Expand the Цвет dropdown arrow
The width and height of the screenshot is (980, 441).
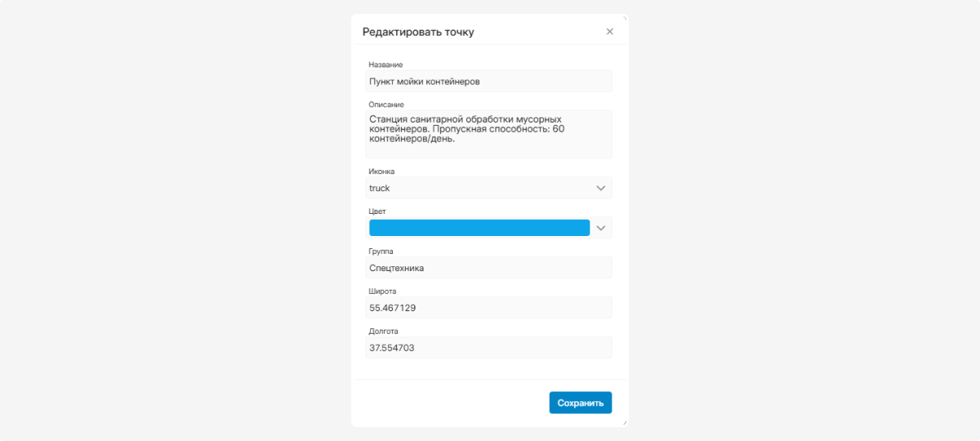coord(601,228)
